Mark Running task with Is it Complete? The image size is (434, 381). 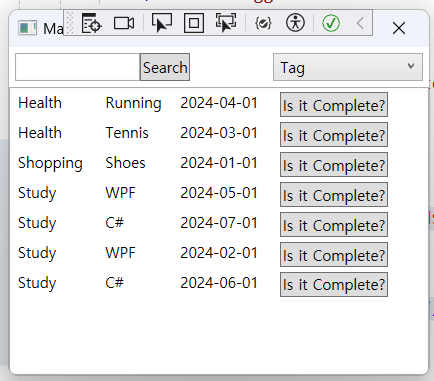click(x=334, y=105)
